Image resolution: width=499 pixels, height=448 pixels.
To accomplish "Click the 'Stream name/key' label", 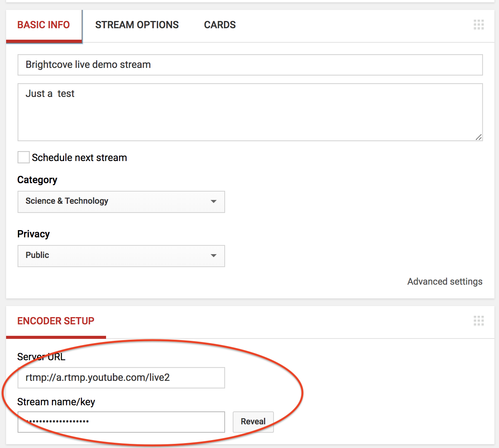I will (56, 402).
